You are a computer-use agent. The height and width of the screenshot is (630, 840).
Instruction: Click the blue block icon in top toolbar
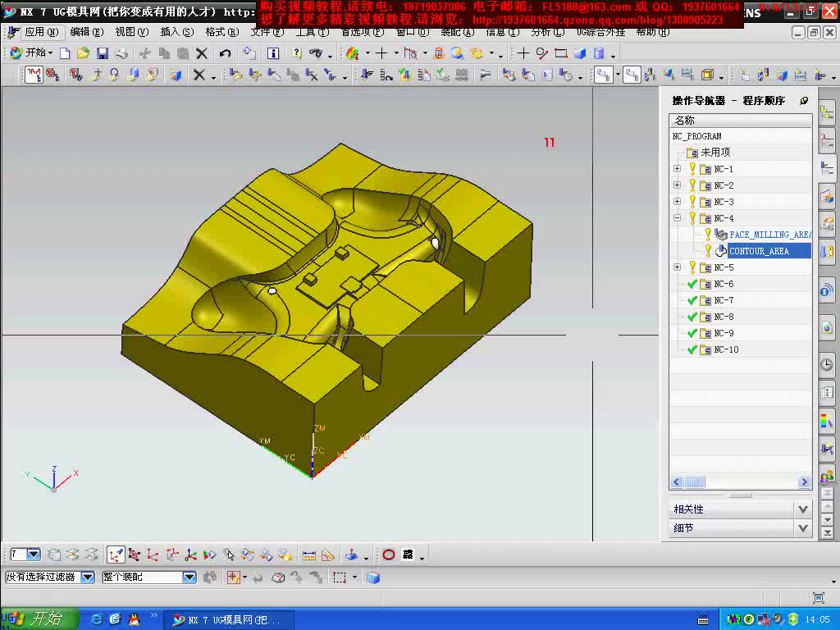(580, 53)
